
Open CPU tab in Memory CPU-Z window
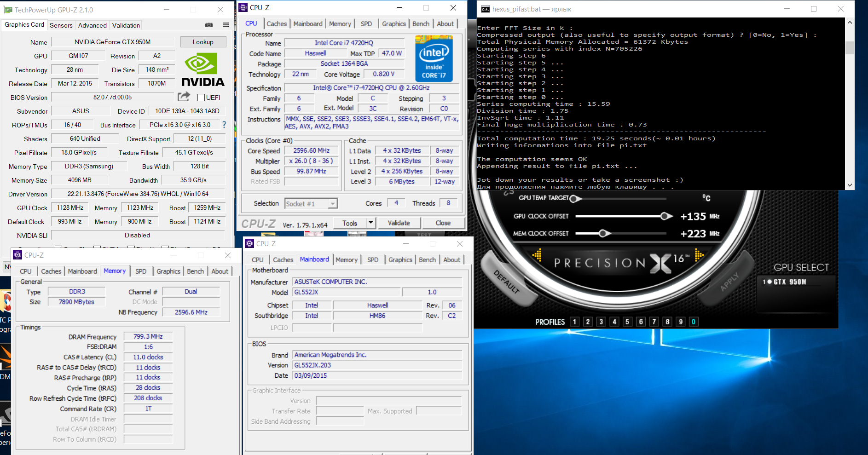(26, 271)
